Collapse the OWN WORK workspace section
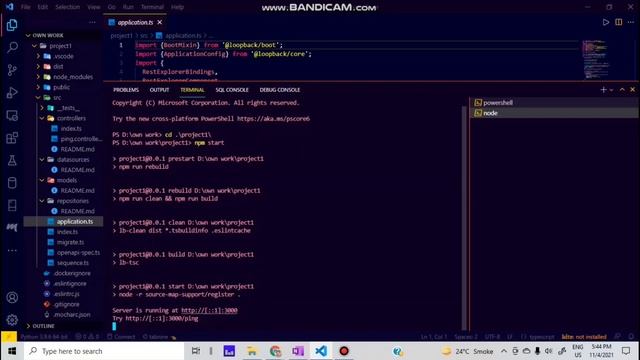 (x=28, y=36)
